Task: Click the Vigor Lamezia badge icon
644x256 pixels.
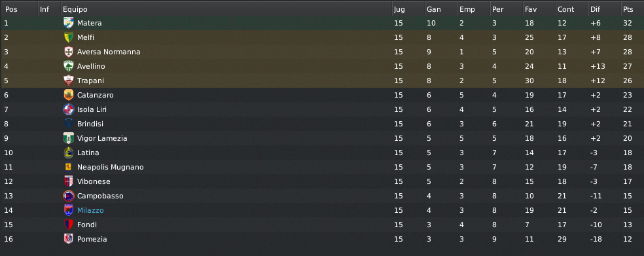Action: [x=69, y=138]
